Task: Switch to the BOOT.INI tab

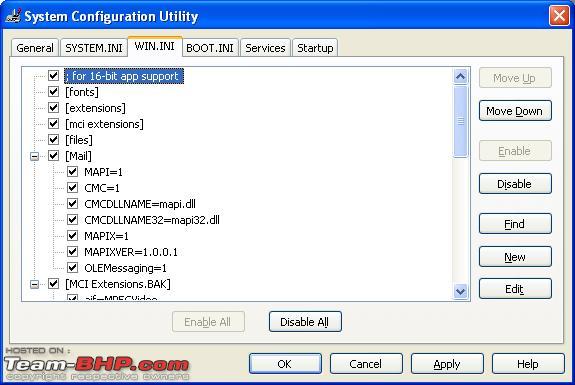Action: click(210, 48)
